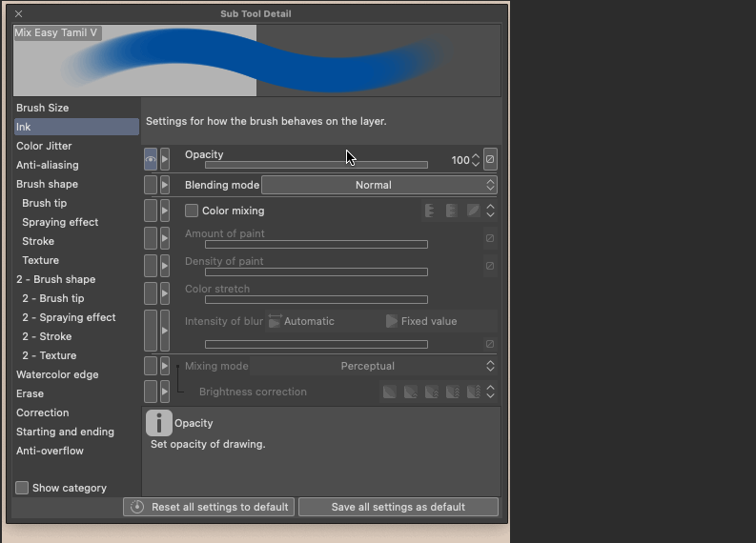Open the Starting and ending category
The height and width of the screenshot is (543, 756).
tap(76, 432)
